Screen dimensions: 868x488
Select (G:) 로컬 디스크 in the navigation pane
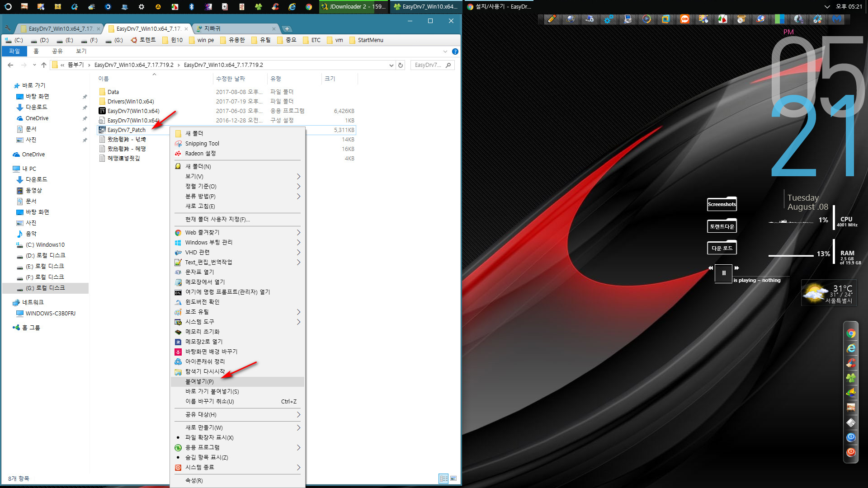pos(45,288)
